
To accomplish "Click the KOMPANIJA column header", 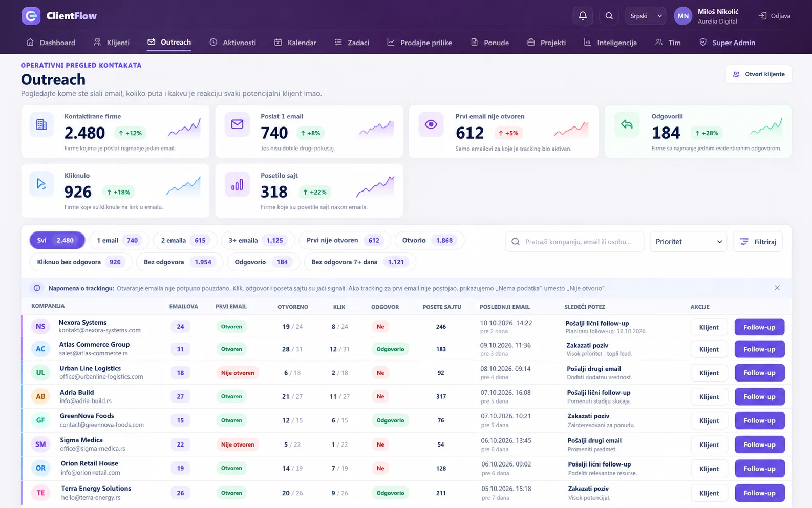I will coord(48,306).
